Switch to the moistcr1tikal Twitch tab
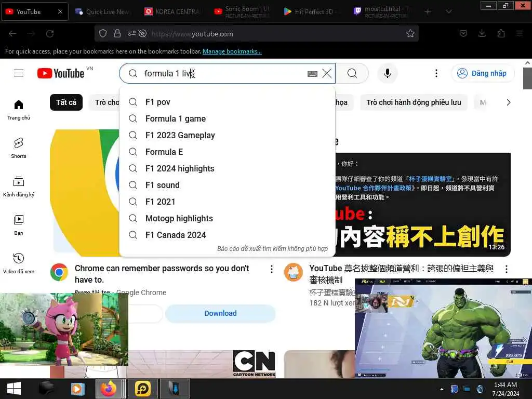The image size is (532, 399). tap(381, 11)
